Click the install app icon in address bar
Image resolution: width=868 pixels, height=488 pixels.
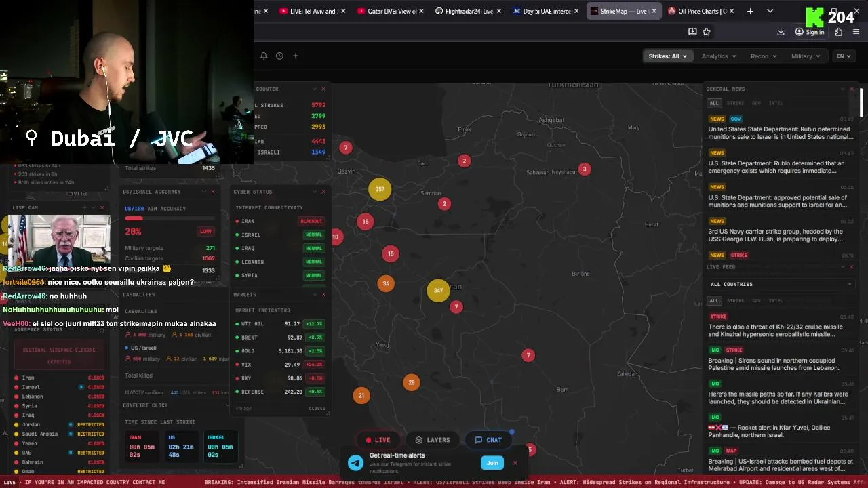pyautogui.click(x=692, y=31)
